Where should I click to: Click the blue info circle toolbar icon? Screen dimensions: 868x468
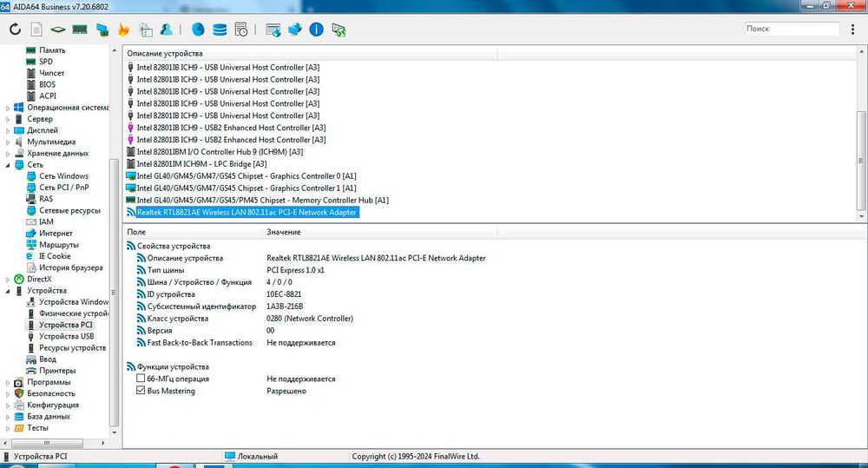coord(316,30)
